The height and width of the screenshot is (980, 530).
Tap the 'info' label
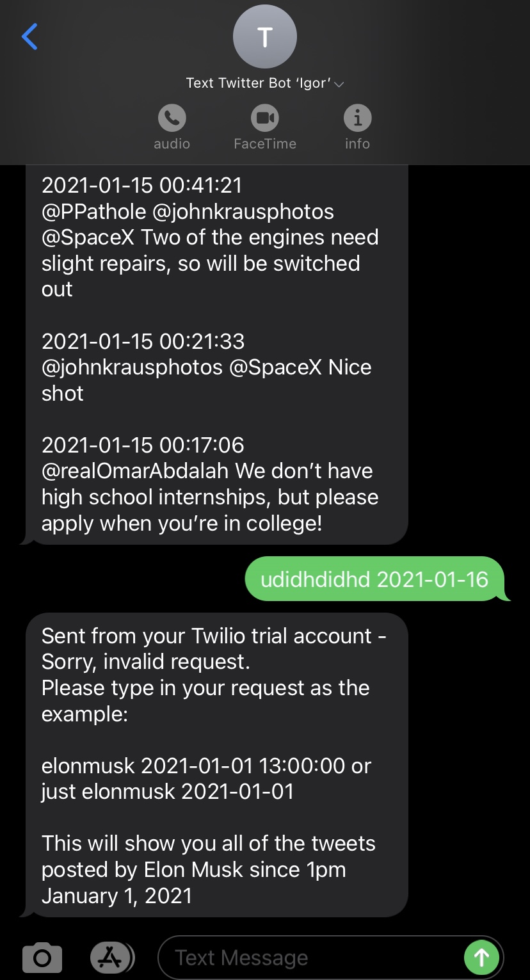(x=357, y=144)
